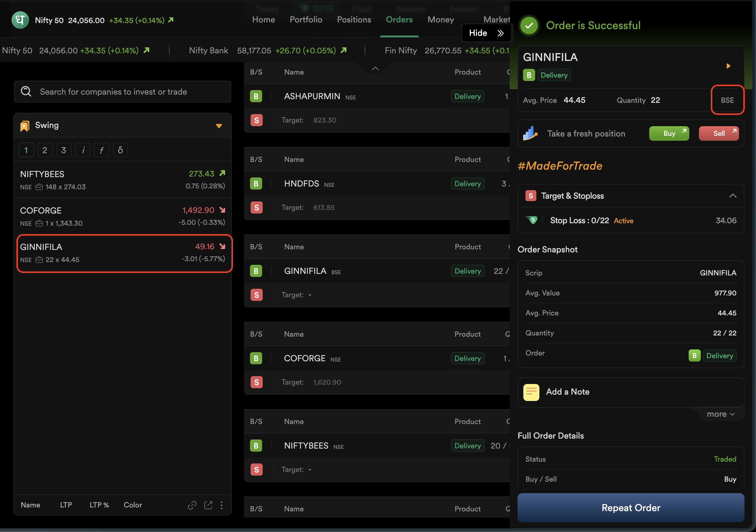Click the B badge on NIFTYBEES order
The width and height of the screenshot is (756, 532).
click(256, 446)
